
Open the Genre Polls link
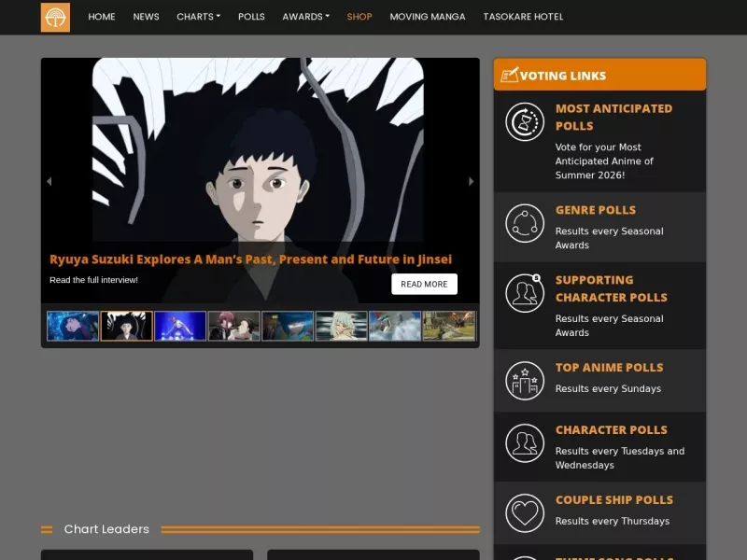click(x=596, y=210)
